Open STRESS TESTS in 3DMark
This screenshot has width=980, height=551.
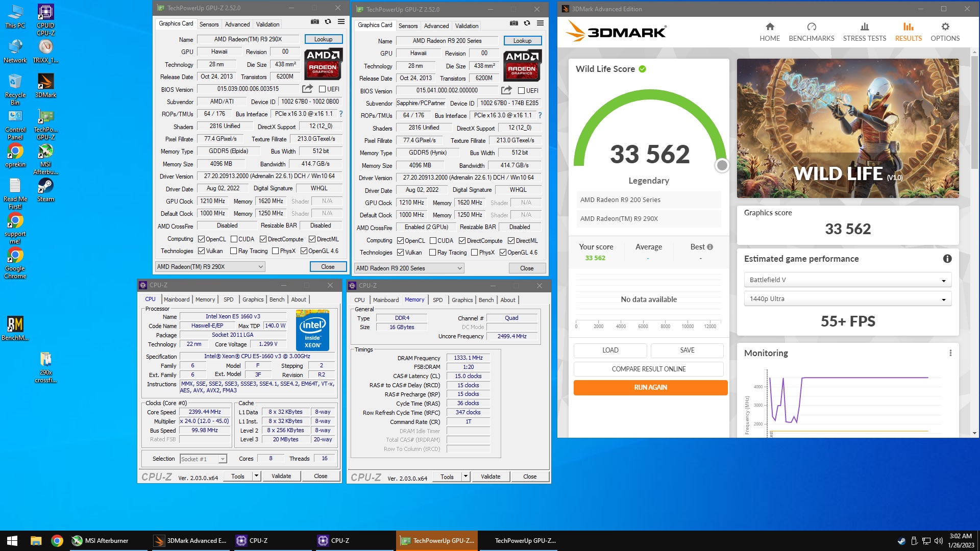point(864,32)
